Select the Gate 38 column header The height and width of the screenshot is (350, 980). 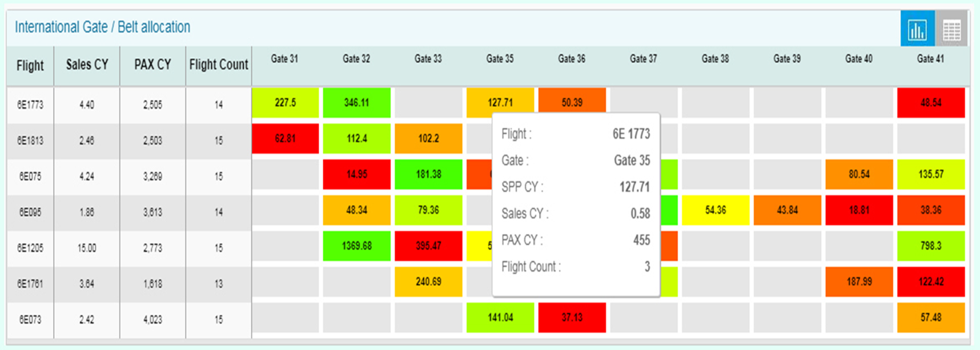coord(715,59)
